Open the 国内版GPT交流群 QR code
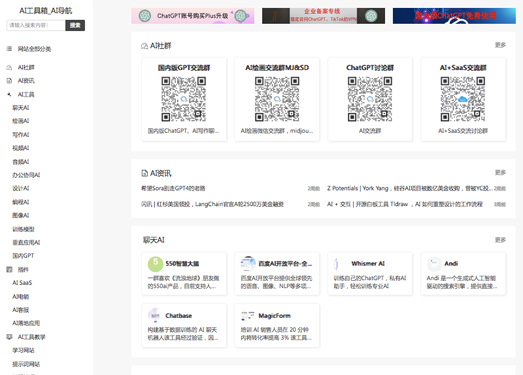 tap(184, 99)
